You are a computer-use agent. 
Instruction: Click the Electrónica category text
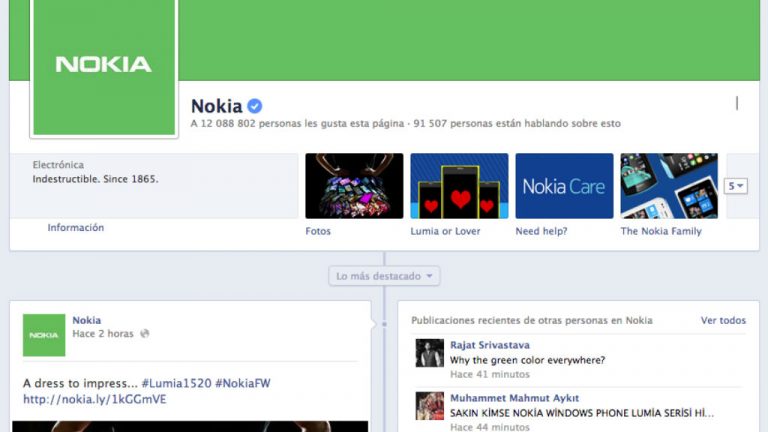58,165
